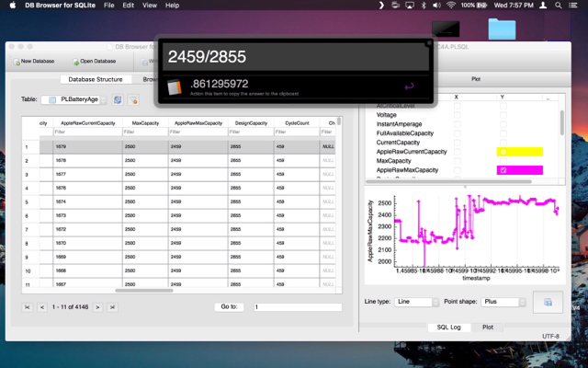Check CurrentCapacity X-axis checkbox
This screenshot has width=588, height=368.
tap(458, 143)
